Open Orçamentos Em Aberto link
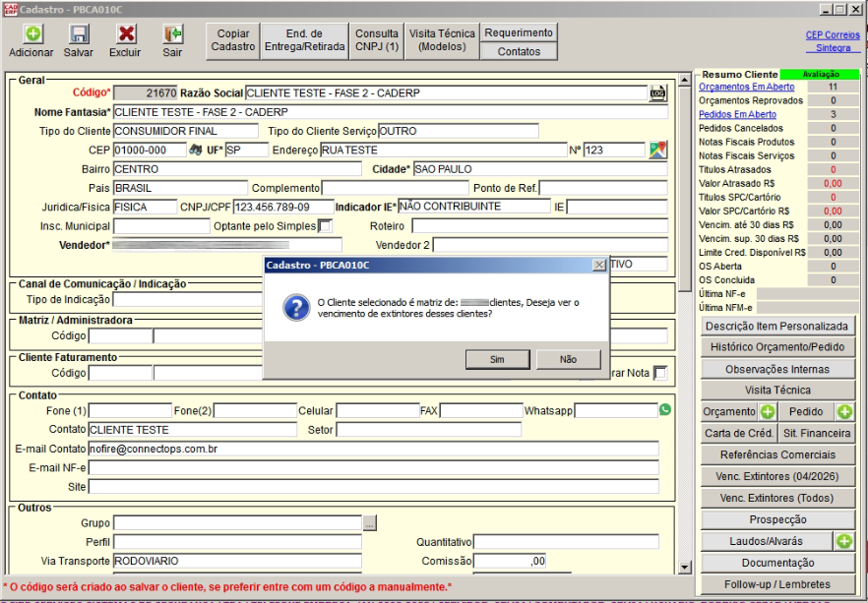 [746, 87]
